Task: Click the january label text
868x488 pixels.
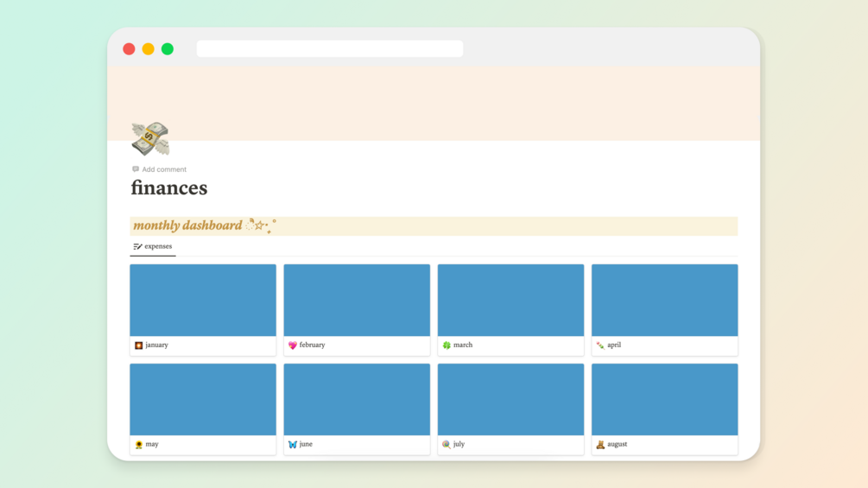Action: coord(156,345)
